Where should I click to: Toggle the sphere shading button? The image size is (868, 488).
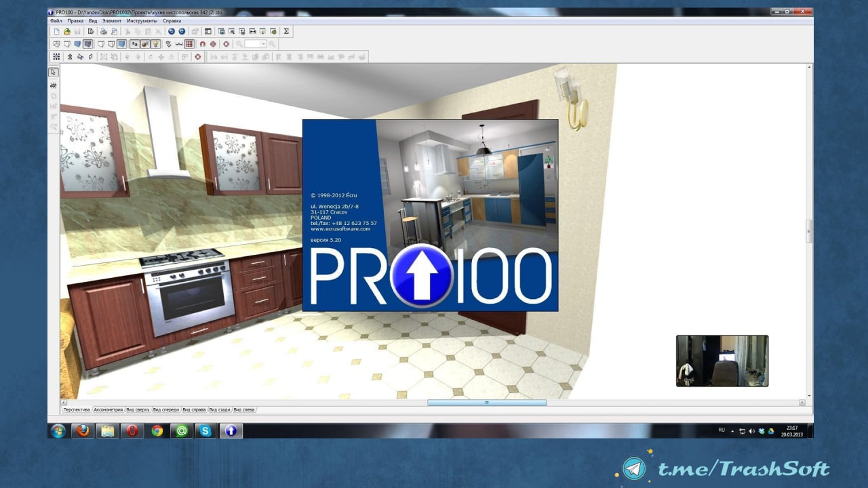click(x=145, y=44)
